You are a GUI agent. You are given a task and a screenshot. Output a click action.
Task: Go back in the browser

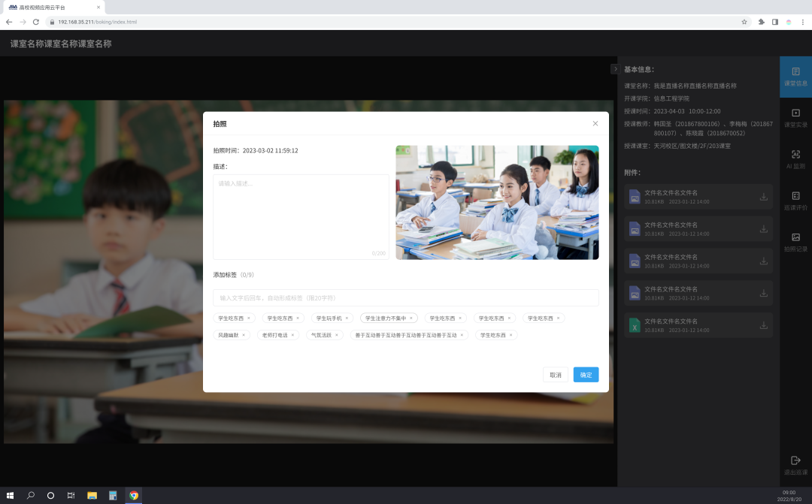point(9,22)
